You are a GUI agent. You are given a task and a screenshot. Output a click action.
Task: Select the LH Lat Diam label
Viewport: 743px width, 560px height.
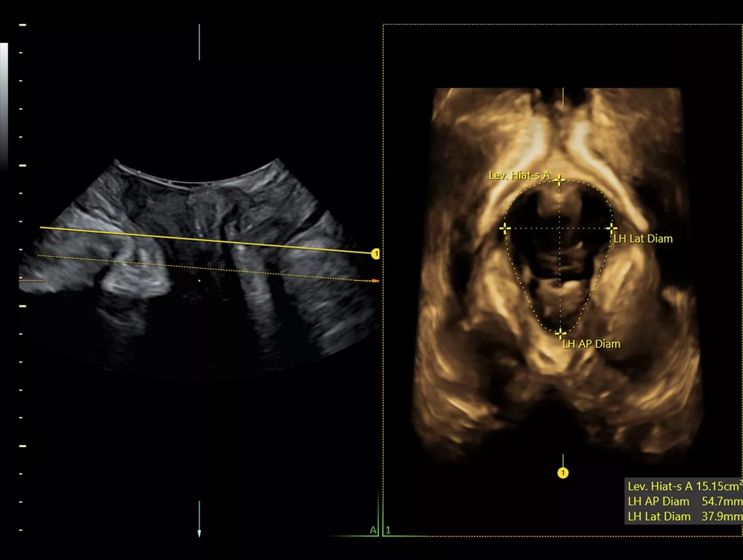coord(644,239)
